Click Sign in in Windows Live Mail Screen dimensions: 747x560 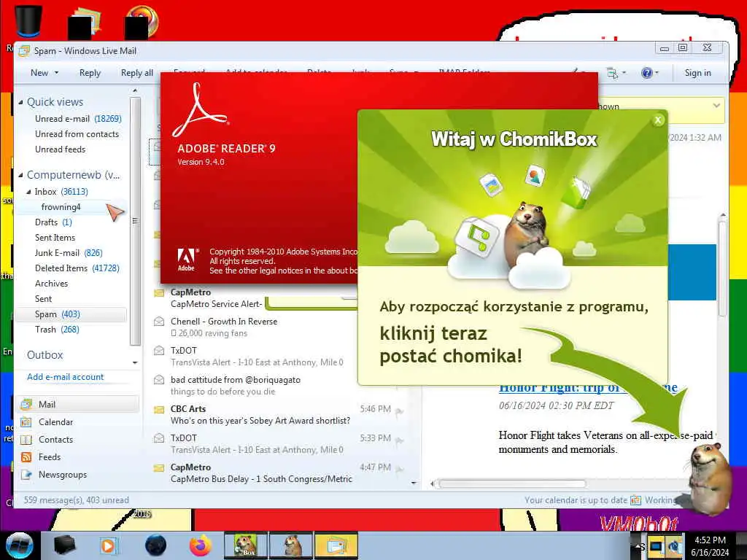697,73
